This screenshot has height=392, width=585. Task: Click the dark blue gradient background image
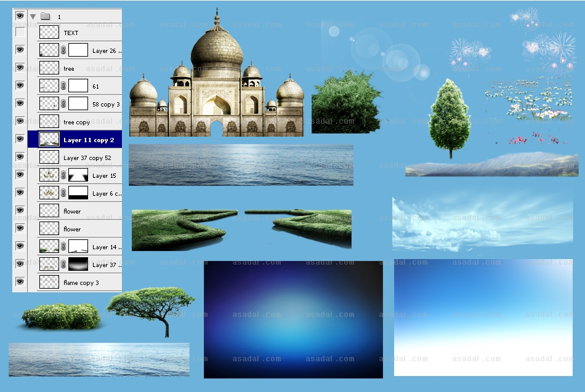(x=293, y=319)
